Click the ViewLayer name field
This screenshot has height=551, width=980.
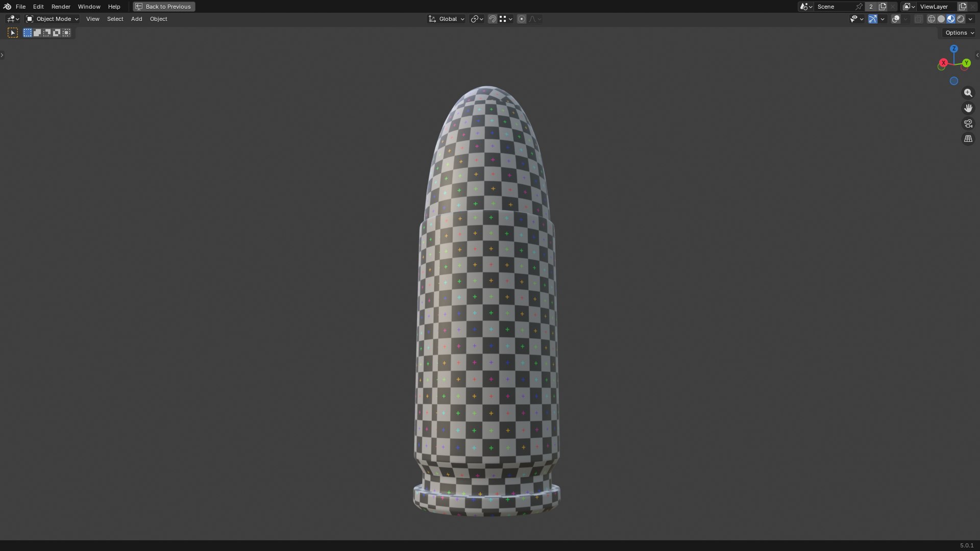point(937,7)
